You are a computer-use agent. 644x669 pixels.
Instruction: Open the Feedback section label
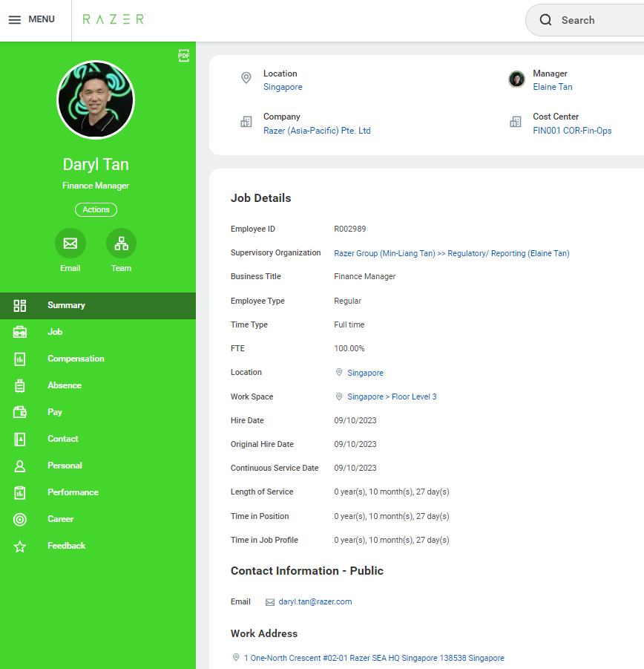(67, 546)
